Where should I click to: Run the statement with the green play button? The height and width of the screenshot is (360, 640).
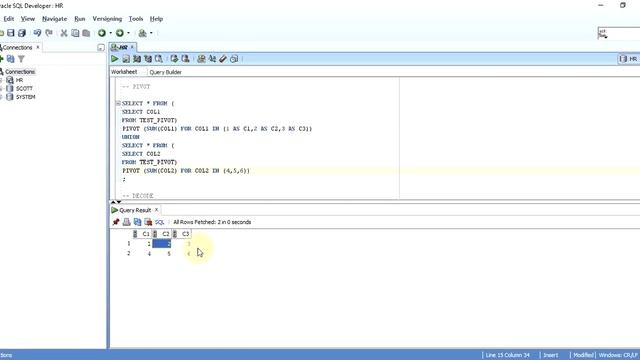pyautogui.click(x=115, y=59)
